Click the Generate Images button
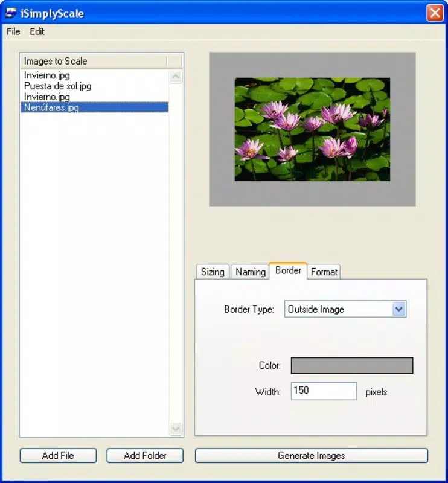 point(311,456)
